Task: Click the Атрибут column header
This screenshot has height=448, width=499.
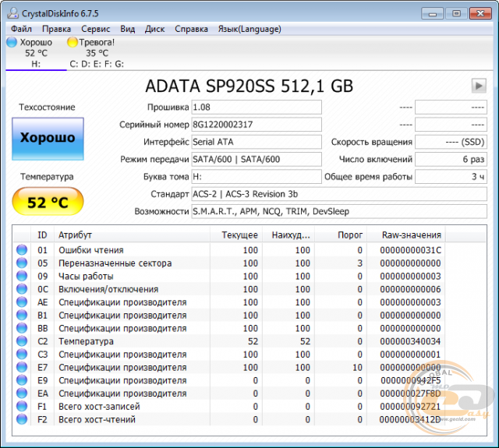Action: coord(132,235)
